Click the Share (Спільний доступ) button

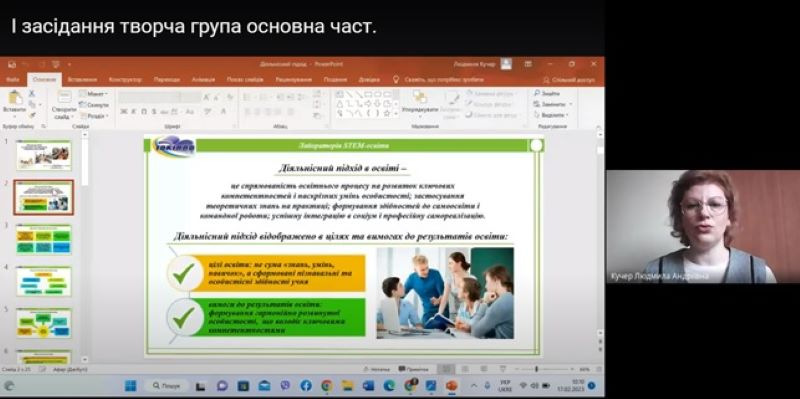[x=569, y=80]
